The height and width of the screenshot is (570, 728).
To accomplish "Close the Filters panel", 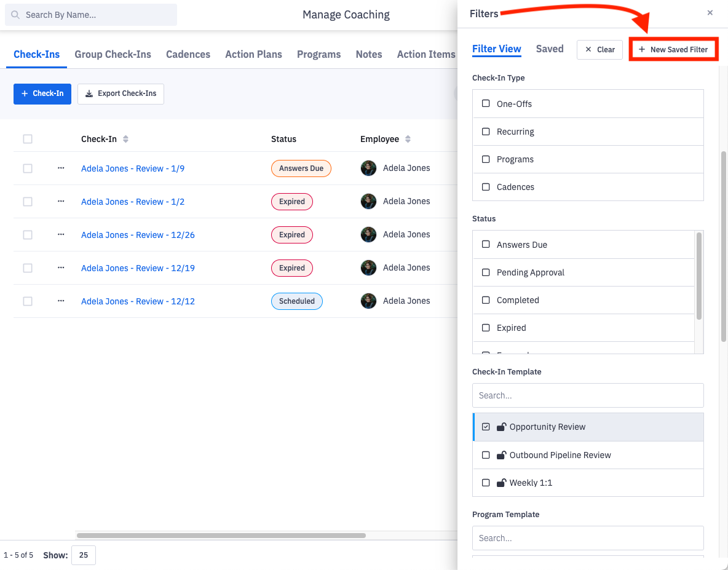I will pyautogui.click(x=710, y=13).
